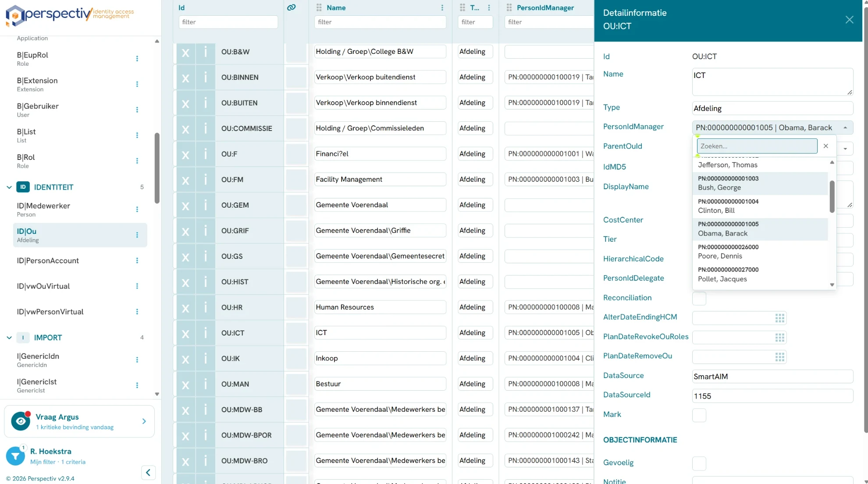Click the sidebar scrollbar thumb
Viewport: 868px width, 484px height.
point(157,168)
